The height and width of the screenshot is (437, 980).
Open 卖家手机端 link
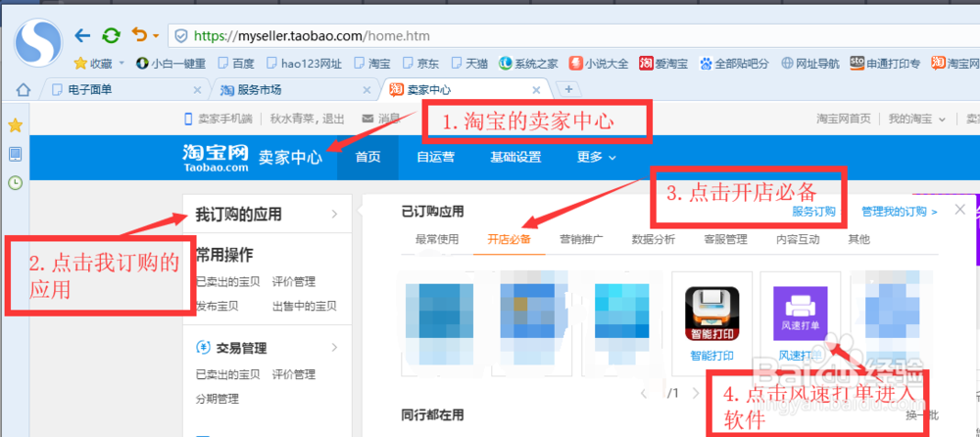[218, 119]
